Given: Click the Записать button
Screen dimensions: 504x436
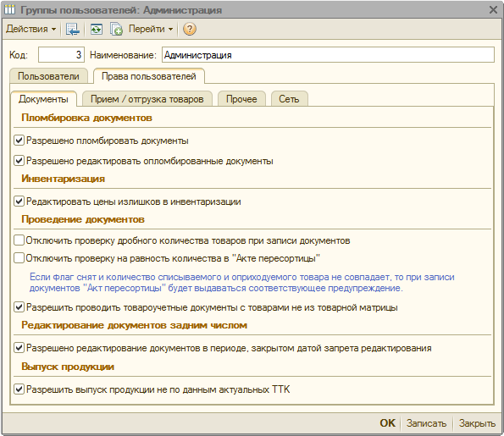Looking at the screenshot, I should pyautogui.click(x=426, y=423).
